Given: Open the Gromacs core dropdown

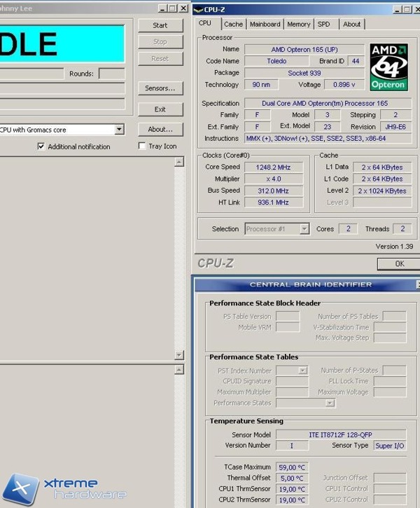Looking at the screenshot, I should 119,130.
